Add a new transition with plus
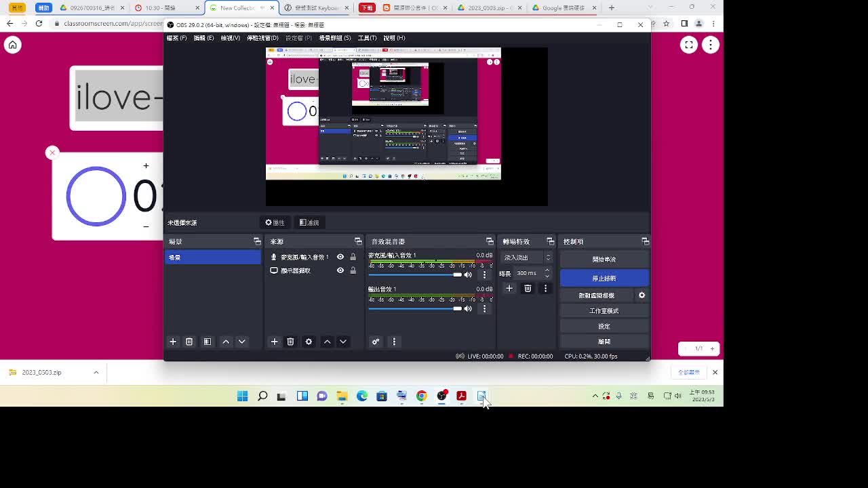 [509, 289]
